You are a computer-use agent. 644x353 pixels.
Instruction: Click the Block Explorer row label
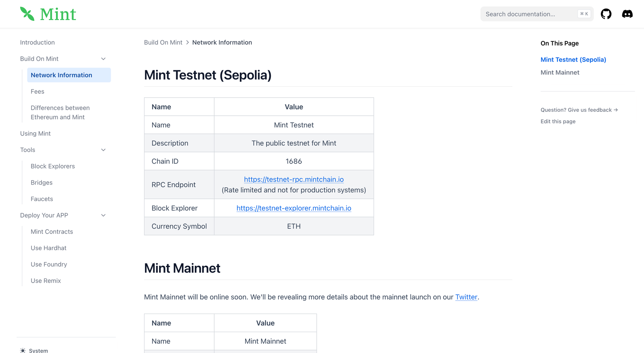click(175, 208)
